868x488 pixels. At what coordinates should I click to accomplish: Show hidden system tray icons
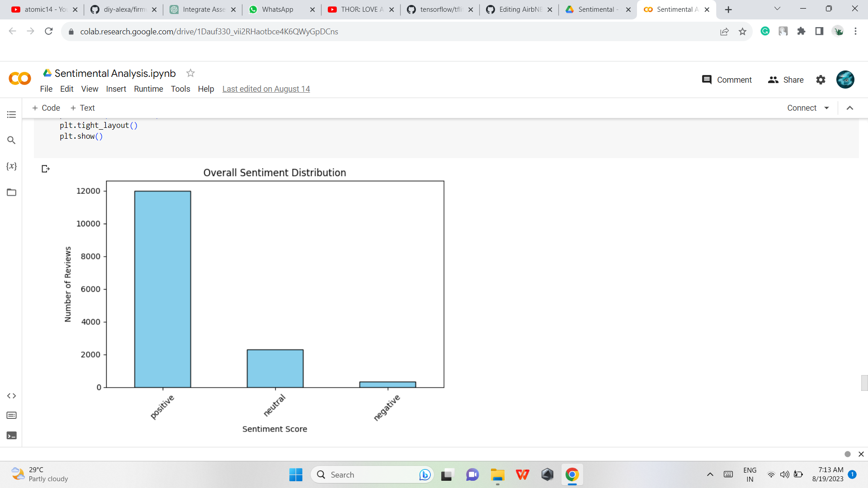coord(709,474)
